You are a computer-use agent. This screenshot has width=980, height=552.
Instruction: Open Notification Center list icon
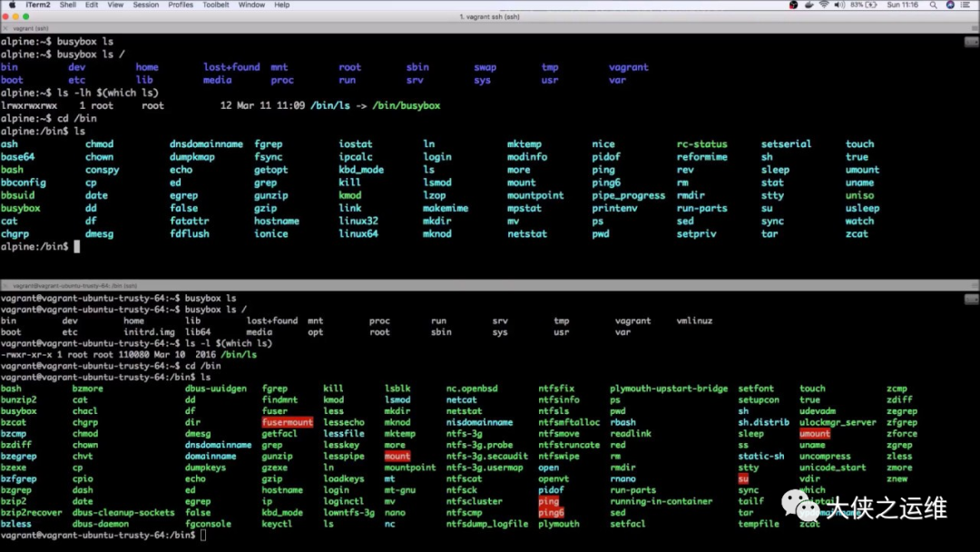965,5
